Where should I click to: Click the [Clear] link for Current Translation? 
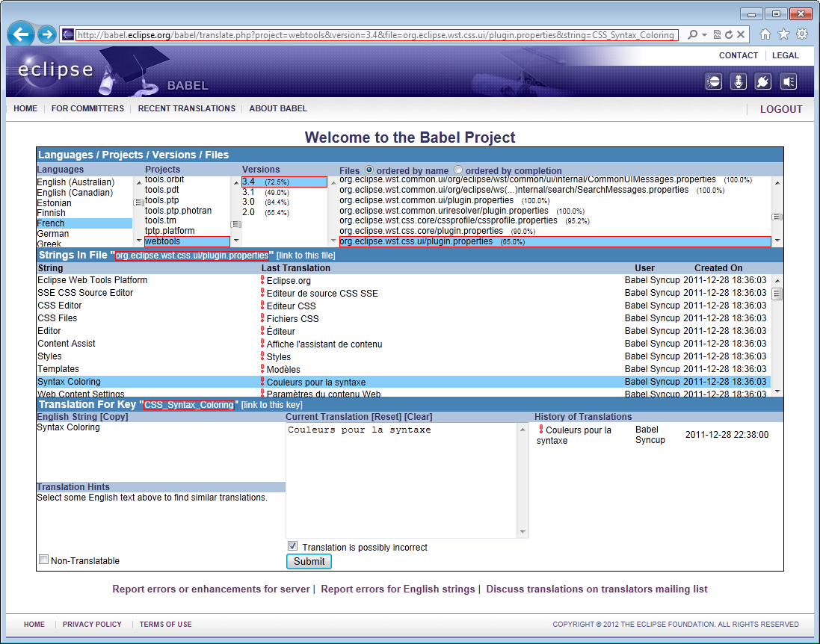pyautogui.click(x=419, y=417)
